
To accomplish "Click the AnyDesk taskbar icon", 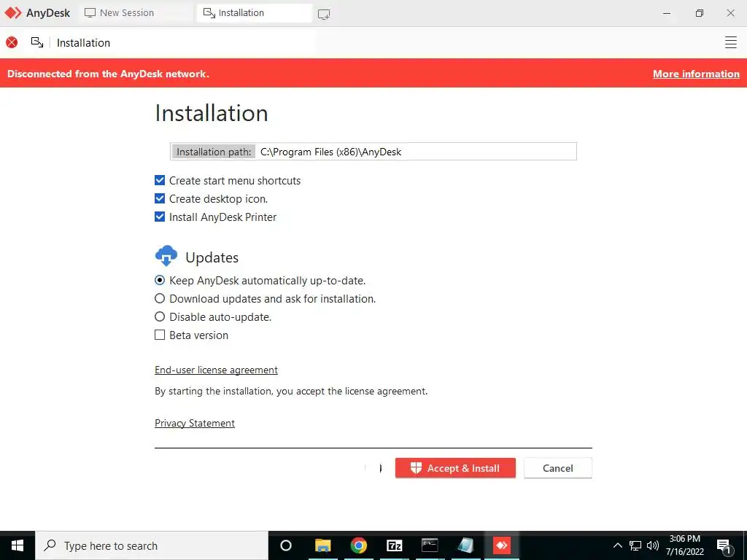I will tap(502, 545).
